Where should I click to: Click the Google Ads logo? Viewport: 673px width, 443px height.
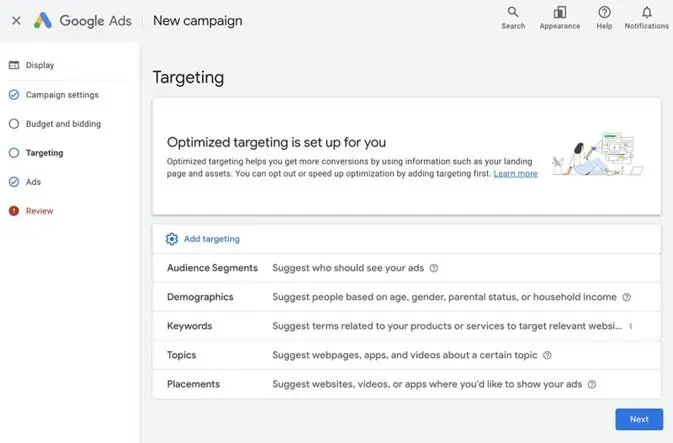pos(44,20)
